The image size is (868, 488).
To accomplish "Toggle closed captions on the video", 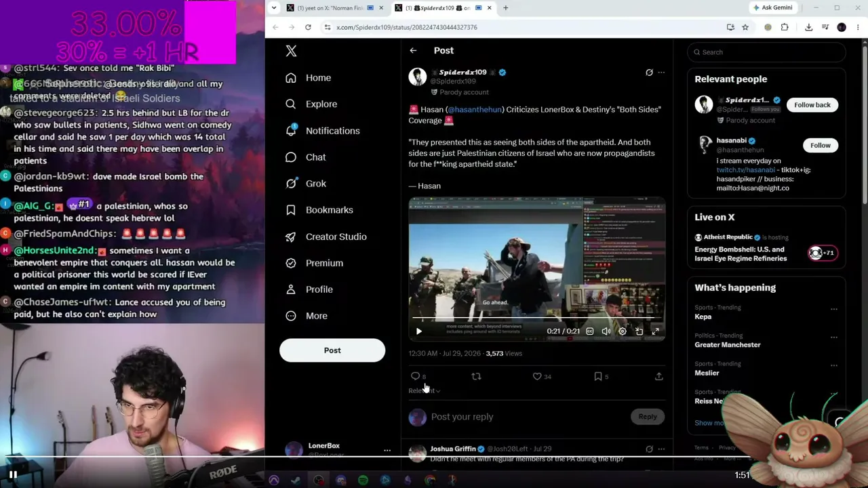I will [x=590, y=331].
